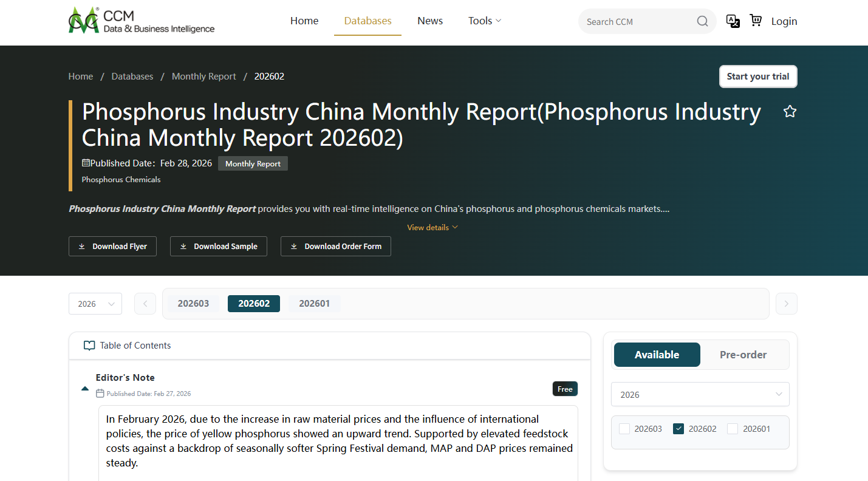Click the calendar icon beside Published Date

click(x=85, y=163)
